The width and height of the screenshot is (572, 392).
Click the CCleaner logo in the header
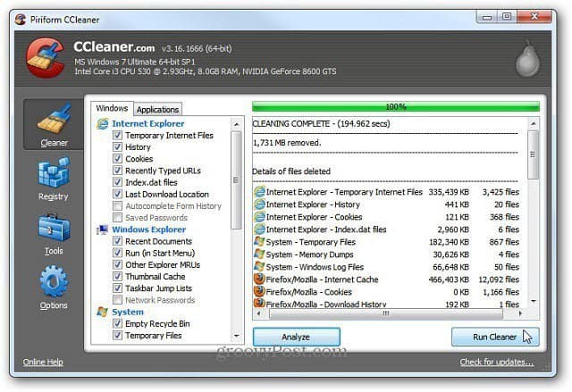(46, 58)
